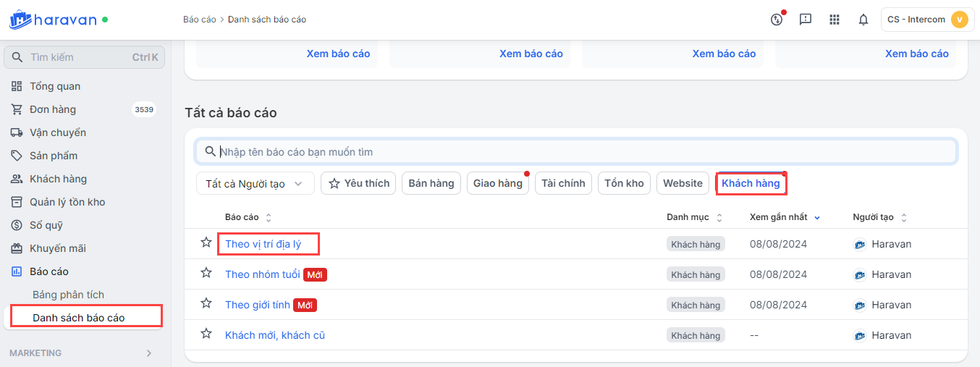This screenshot has width=980, height=367.
Task: Select the Bán hàng filter tab
Action: coord(431,184)
